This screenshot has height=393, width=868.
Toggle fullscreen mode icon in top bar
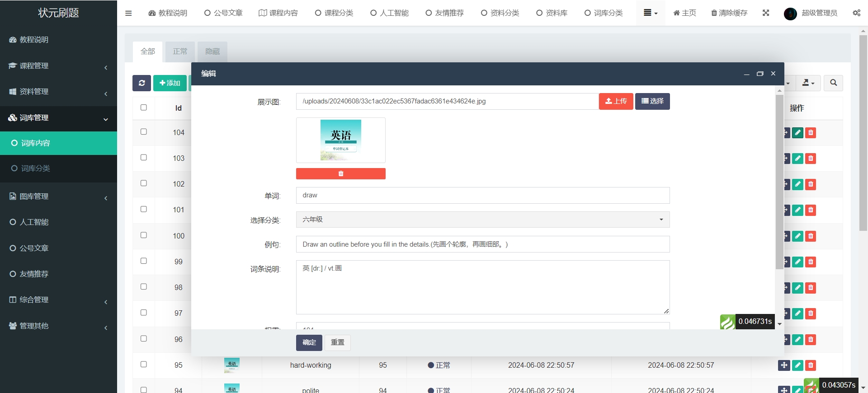click(766, 13)
